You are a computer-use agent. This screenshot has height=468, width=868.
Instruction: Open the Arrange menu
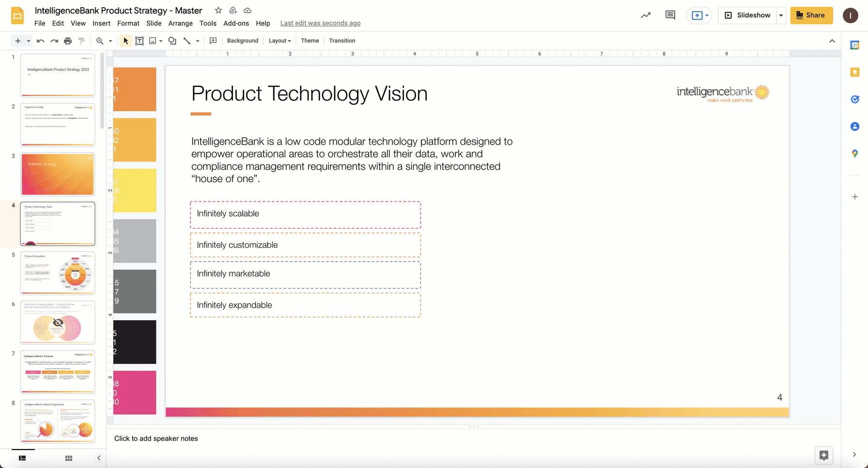click(180, 23)
